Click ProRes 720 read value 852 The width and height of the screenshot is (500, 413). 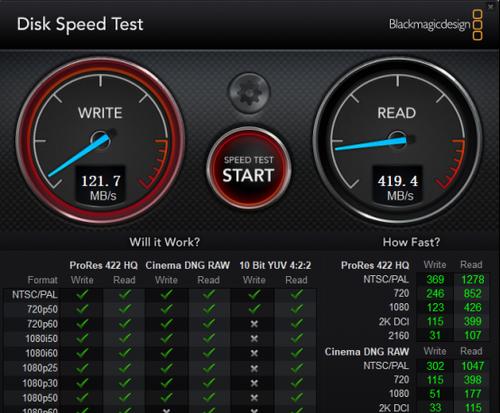(x=473, y=293)
